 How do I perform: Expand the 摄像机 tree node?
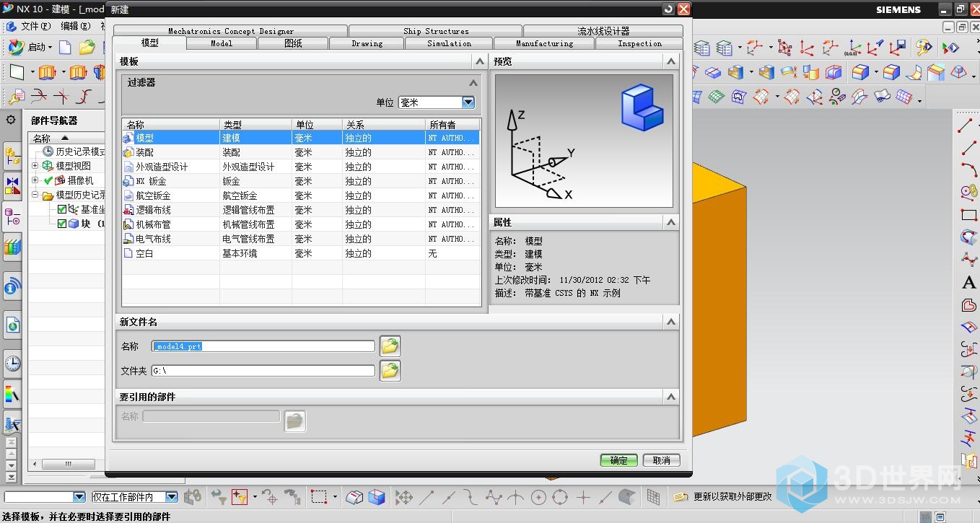coord(35,180)
